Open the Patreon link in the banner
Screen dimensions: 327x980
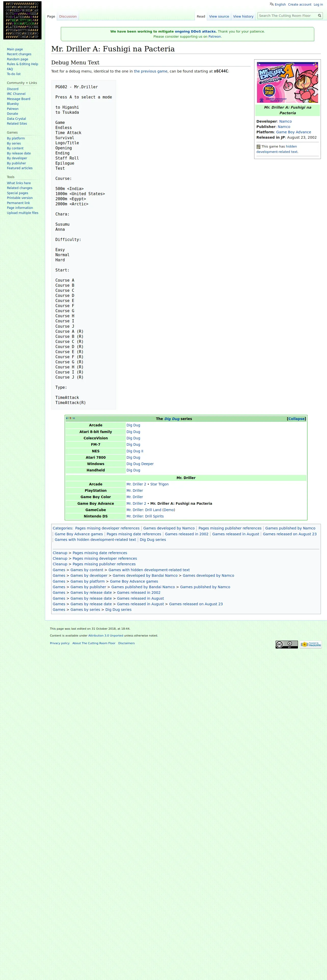(x=214, y=37)
